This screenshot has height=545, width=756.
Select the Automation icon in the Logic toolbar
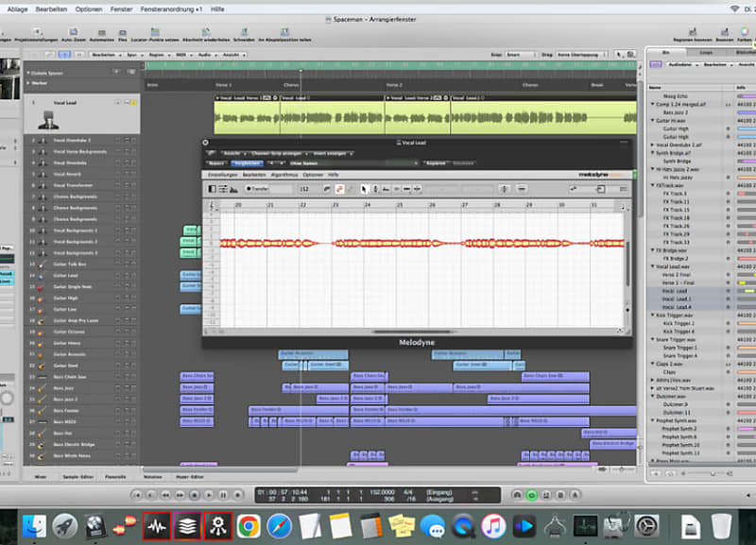(104, 38)
